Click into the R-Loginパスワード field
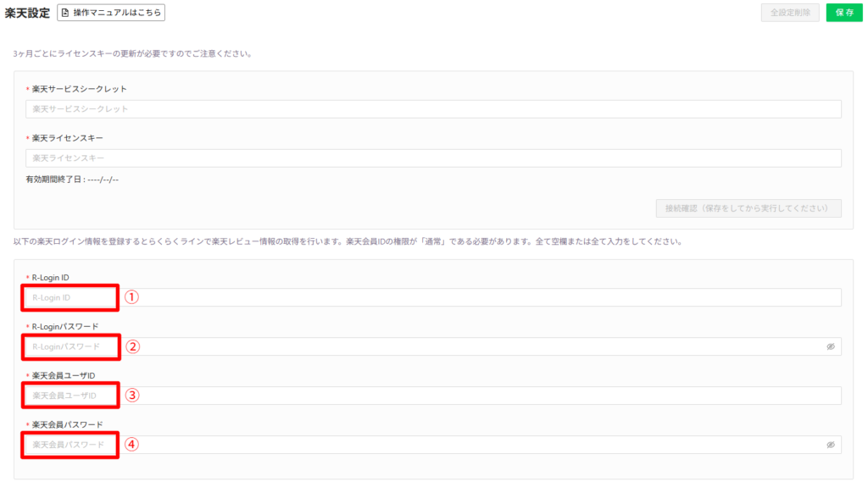The image size is (868, 487). pos(433,346)
